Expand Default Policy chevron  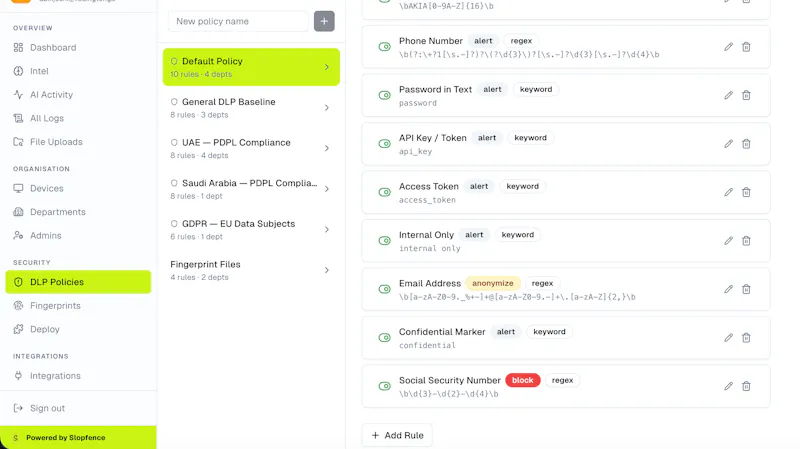point(327,67)
